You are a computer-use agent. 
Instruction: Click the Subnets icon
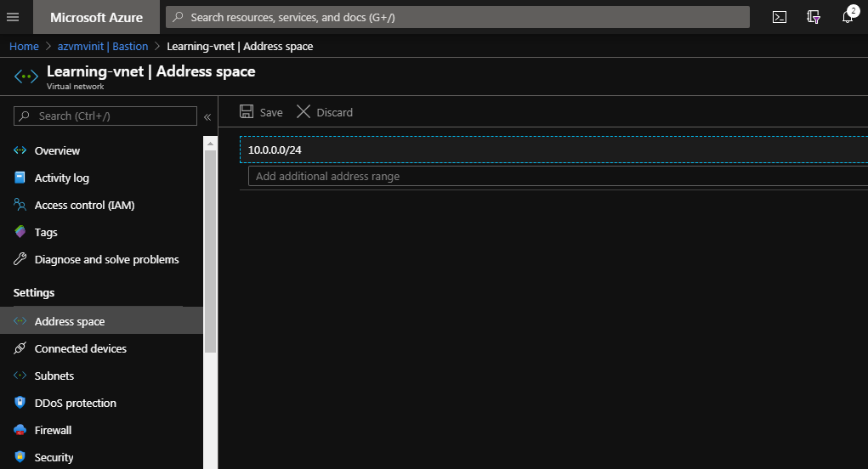point(20,375)
